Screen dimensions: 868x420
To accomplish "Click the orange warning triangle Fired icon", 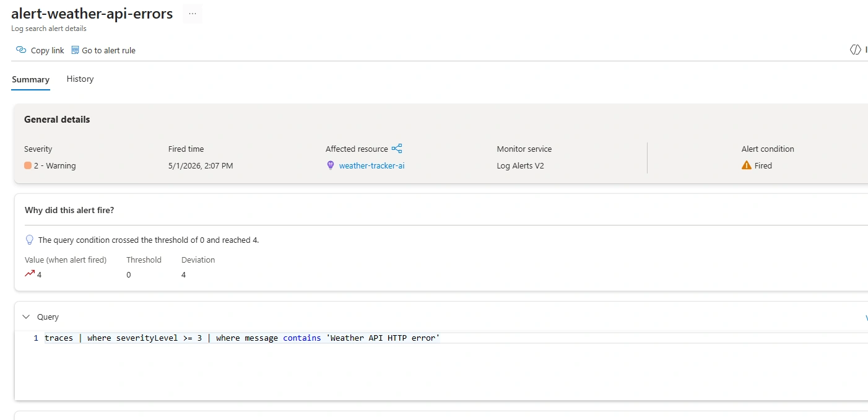I will (747, 165).
